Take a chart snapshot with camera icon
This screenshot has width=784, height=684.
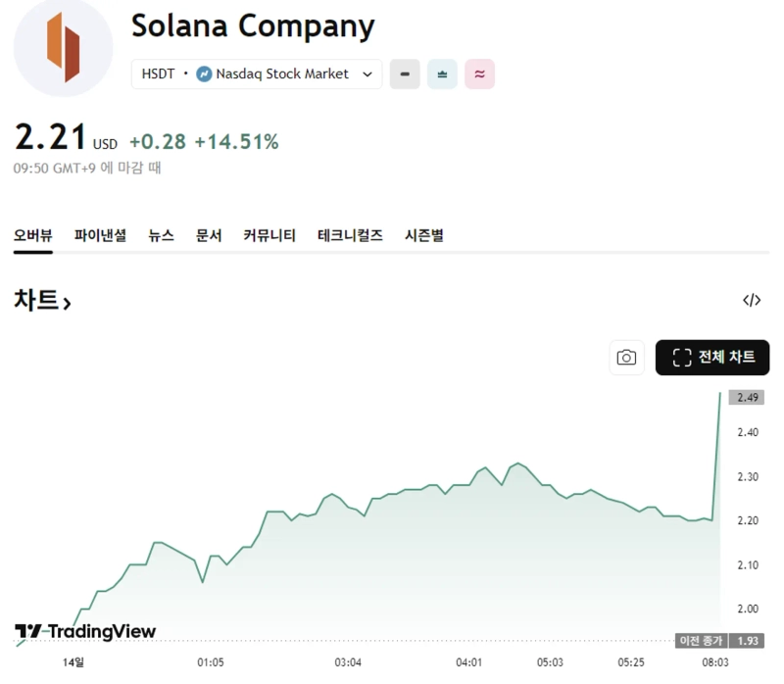(x=626, y=358)
